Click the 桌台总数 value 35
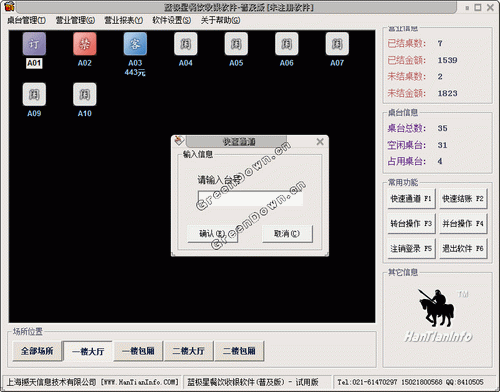The width and height of the screenshot is (500, 392). pos(442,128)
